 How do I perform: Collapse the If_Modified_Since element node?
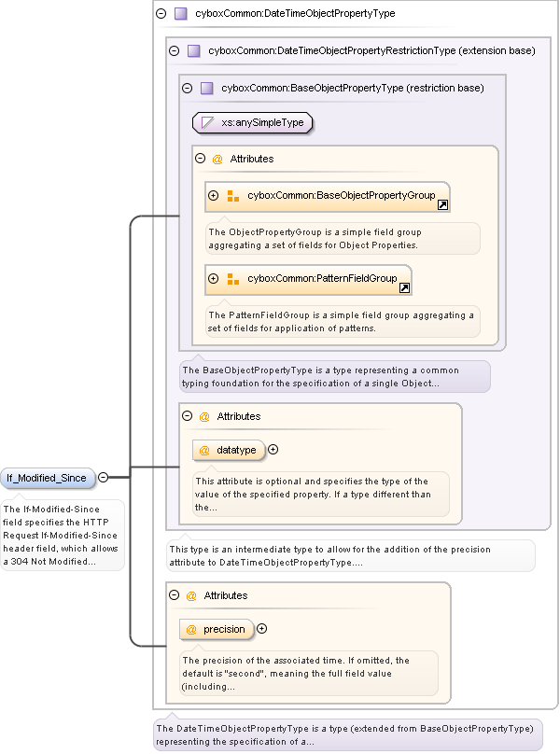point(104,478)
